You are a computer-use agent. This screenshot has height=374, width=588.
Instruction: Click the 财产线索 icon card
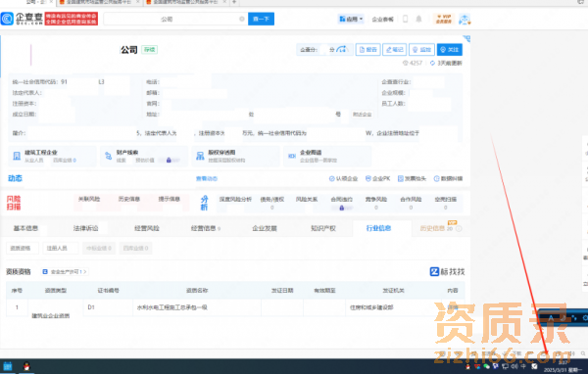tap(144, 156)
